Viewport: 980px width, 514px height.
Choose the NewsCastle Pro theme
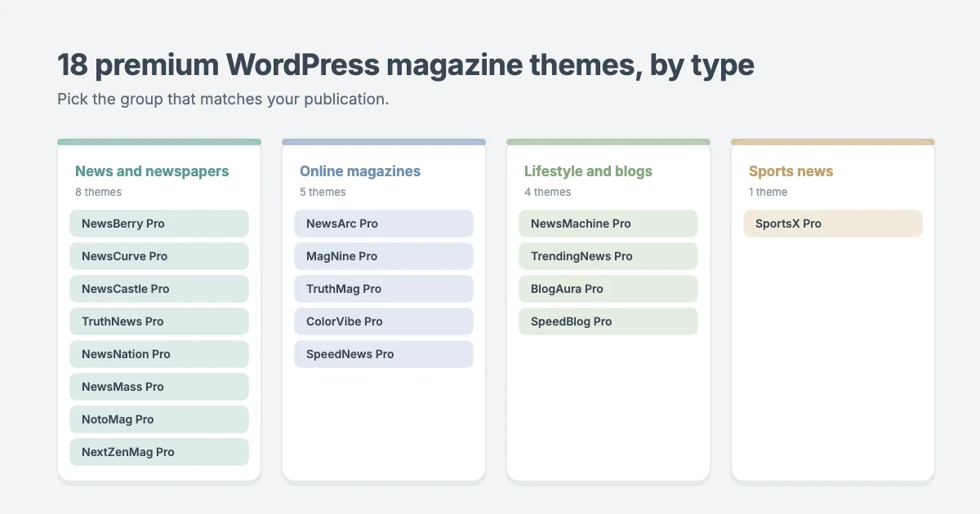(159, 289)
